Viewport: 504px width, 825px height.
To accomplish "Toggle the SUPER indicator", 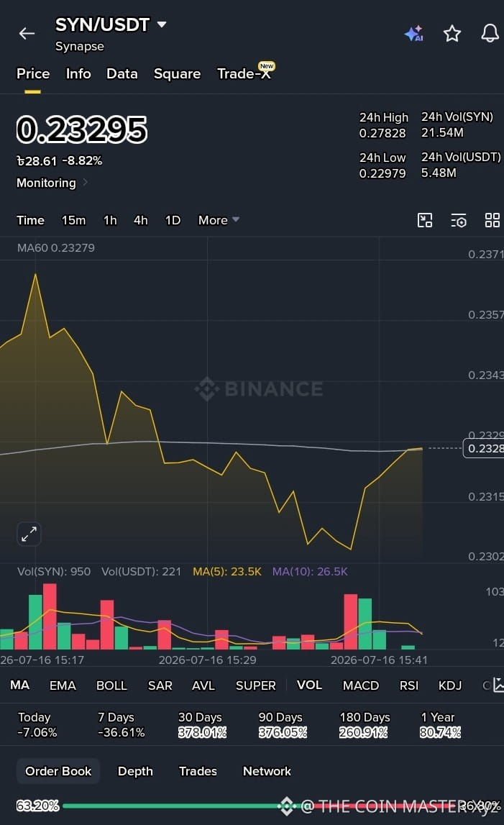I will coord(256,685).
